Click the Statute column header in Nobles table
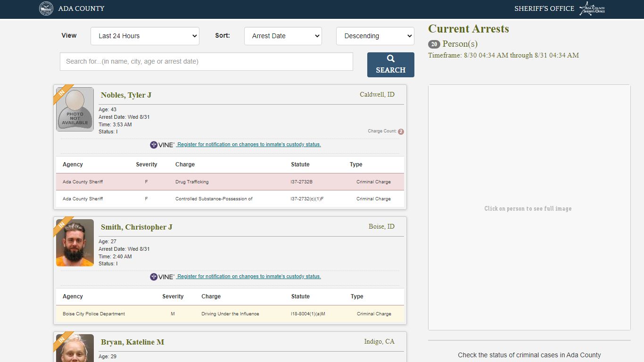Screen dimensions: 644x362 [300, 165]
